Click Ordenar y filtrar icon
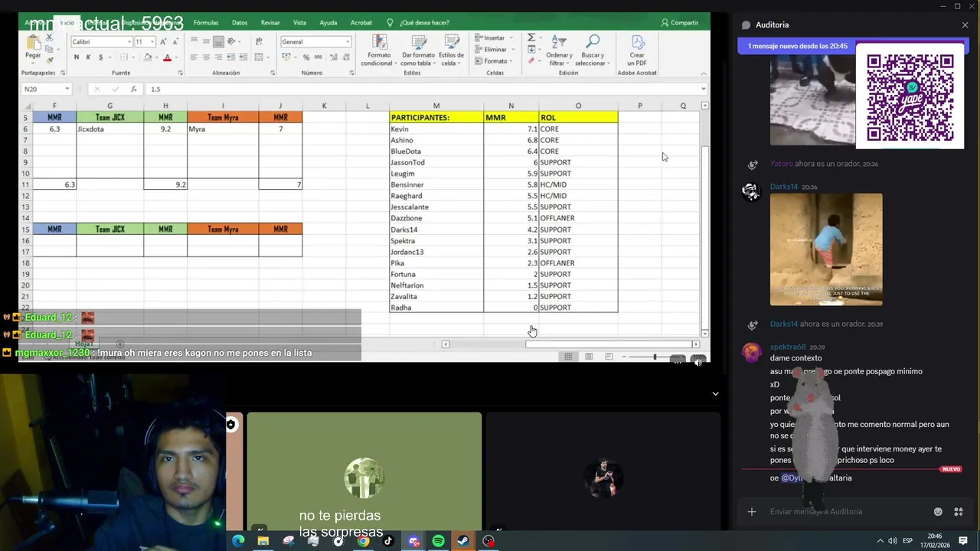 pos(559,42)
